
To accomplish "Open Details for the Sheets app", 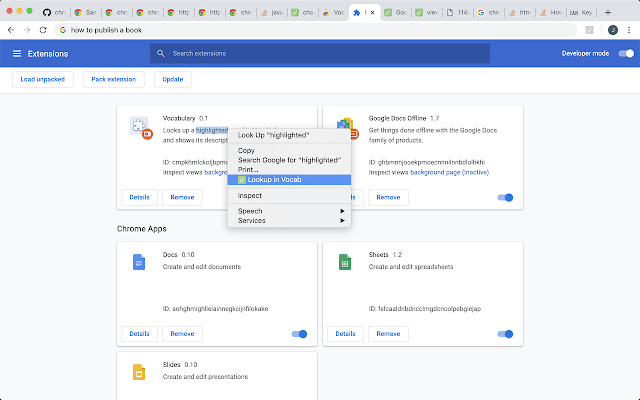I will 345,333.
